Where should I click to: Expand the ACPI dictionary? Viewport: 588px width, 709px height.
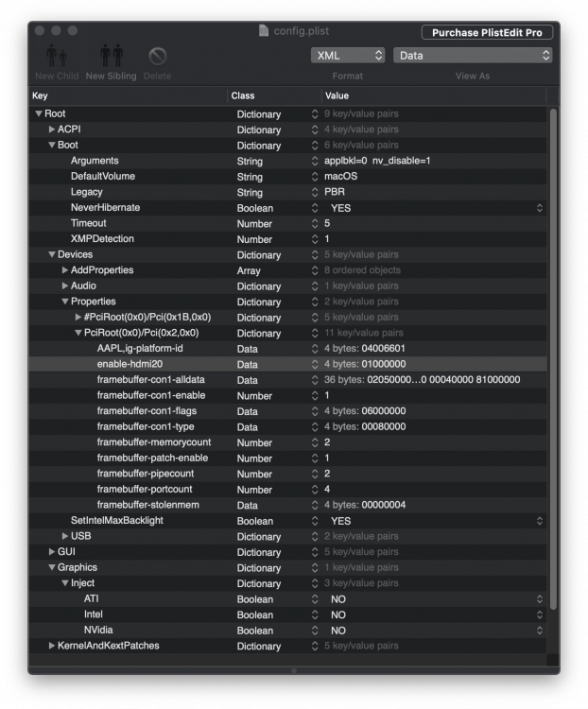pyautogui.click(x=52, y=130)
